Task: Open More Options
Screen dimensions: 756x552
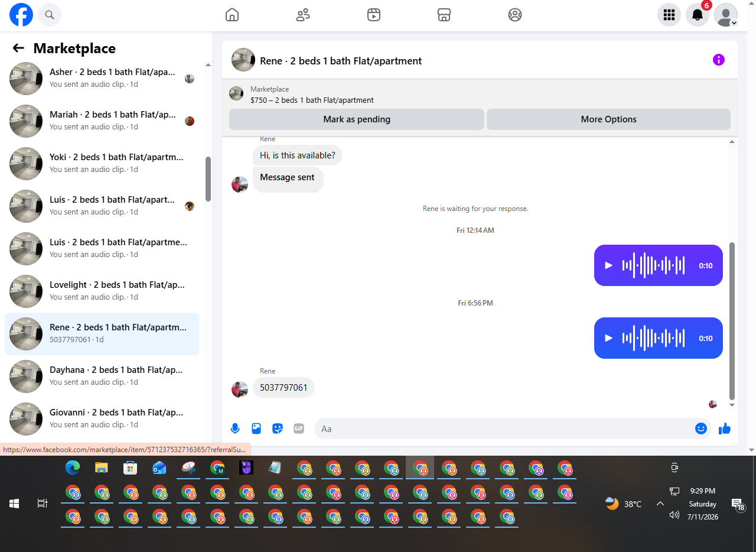Action: [608, 119]
